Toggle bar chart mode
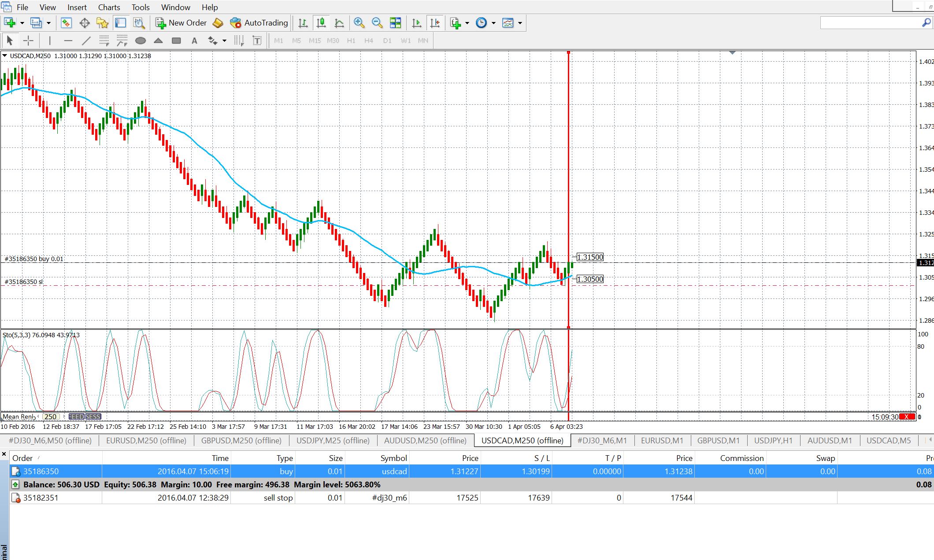Viewport: 934px width, 560px height. [303, 23]
